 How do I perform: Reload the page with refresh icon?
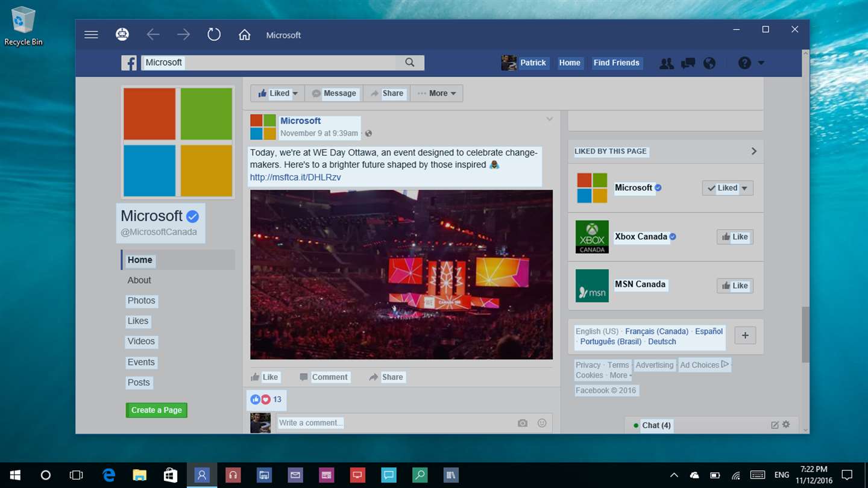point(214,34)
